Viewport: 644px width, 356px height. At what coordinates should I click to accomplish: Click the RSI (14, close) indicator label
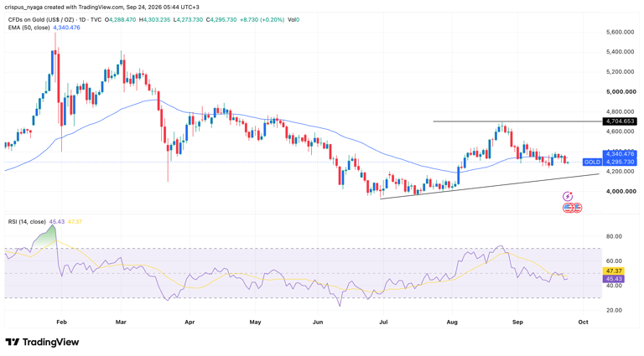pos(27,221)
